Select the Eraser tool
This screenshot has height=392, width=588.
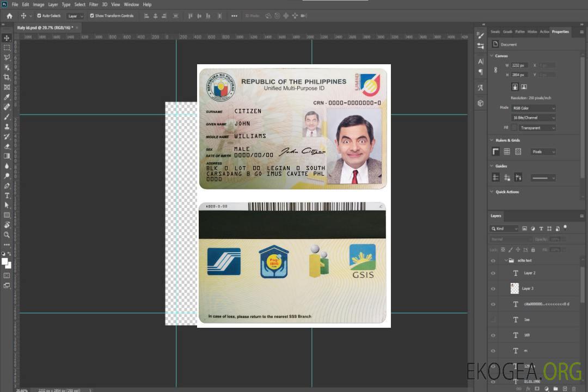(7, 146)
